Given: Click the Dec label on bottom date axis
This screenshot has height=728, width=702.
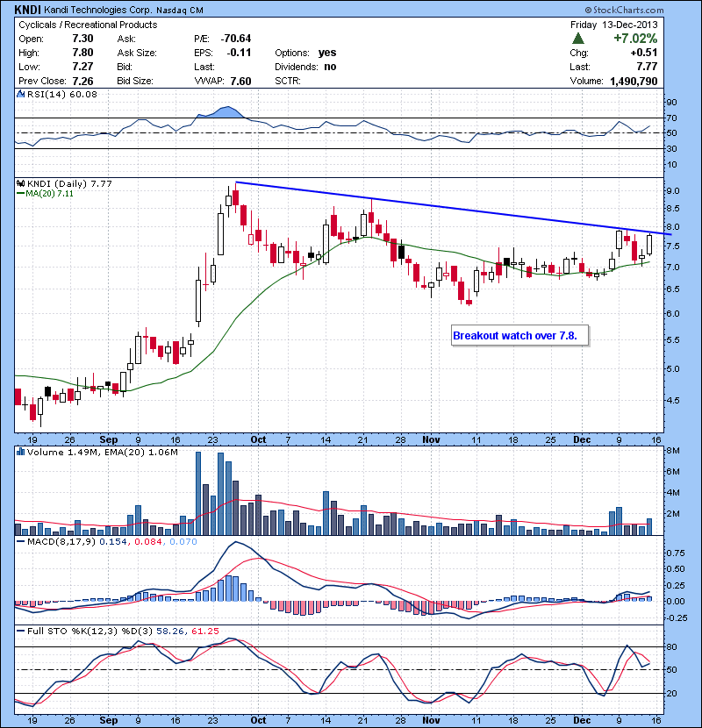Looking at the screenshot, I should pyautogui.click(x=582, y=720).
